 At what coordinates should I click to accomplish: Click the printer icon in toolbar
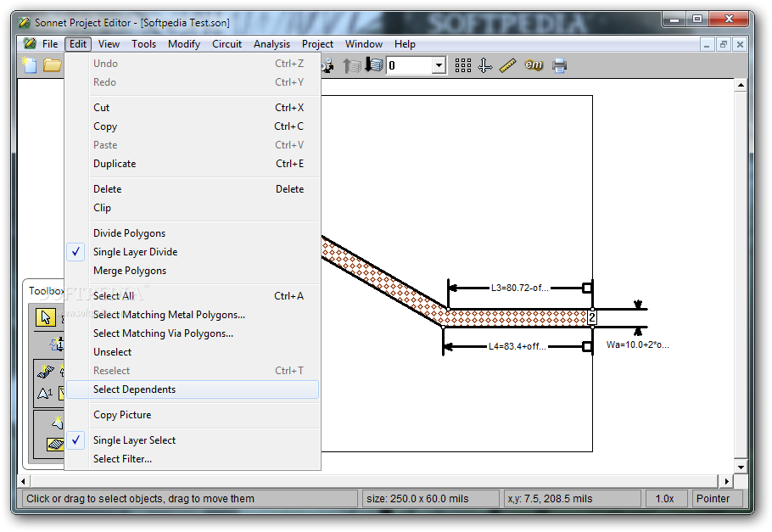(x=559, y=65)
